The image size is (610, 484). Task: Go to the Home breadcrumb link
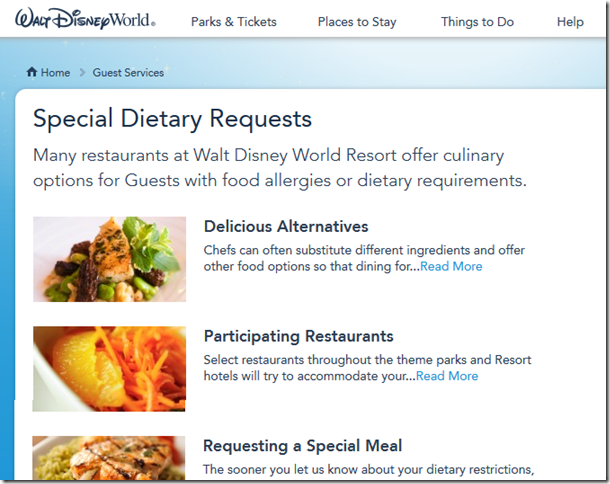tap(56, 73)
